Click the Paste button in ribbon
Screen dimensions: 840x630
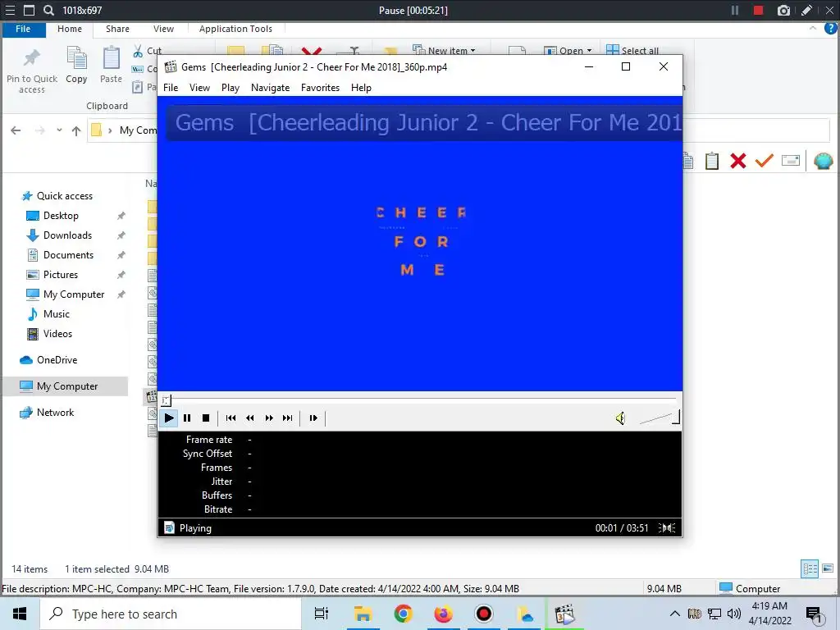tap(111, 66)
